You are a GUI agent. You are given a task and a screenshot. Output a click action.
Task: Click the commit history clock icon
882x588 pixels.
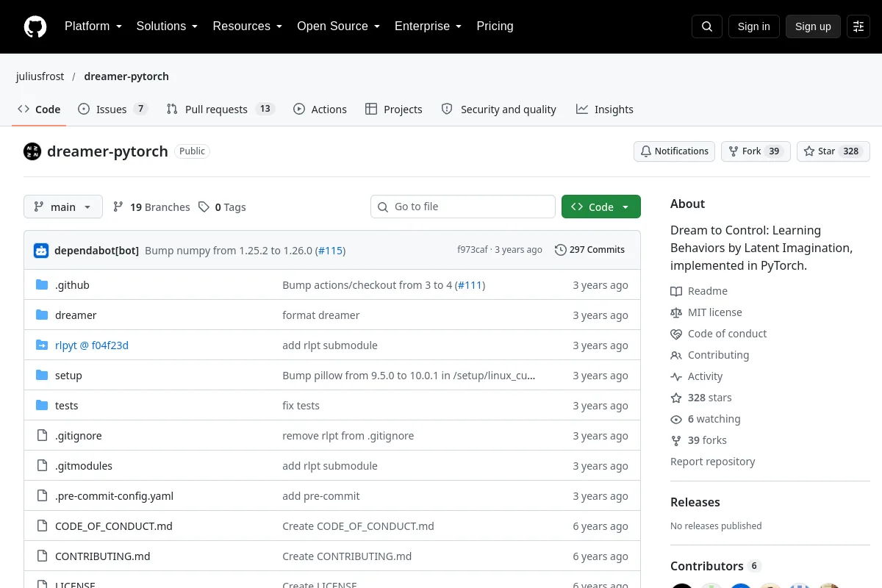561,250
